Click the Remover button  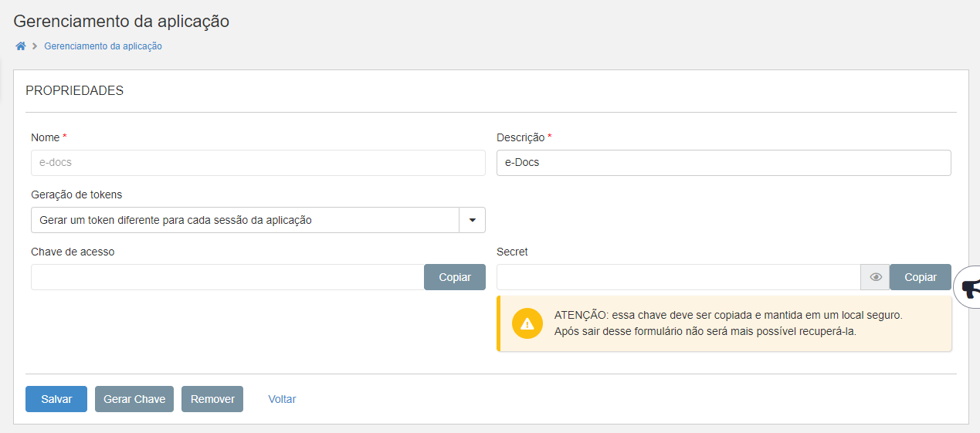(x=212, y=399)
